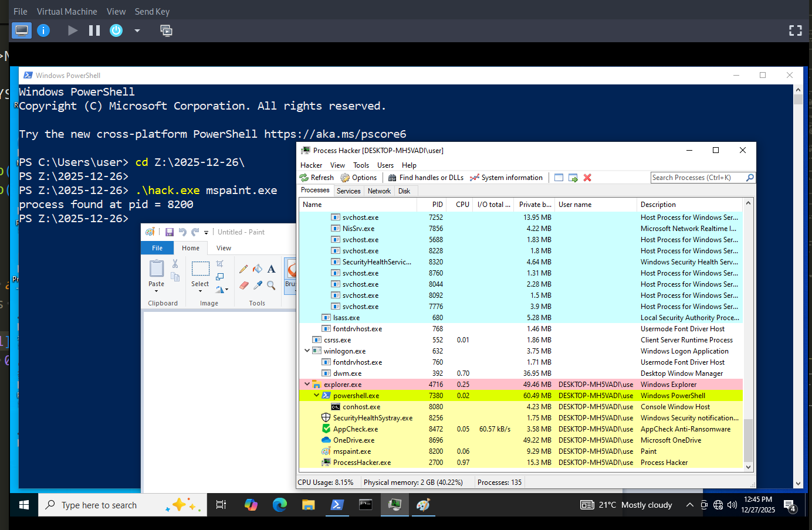
Task: Pick the Color picker eyedropper tool
Action: [258, 286]
